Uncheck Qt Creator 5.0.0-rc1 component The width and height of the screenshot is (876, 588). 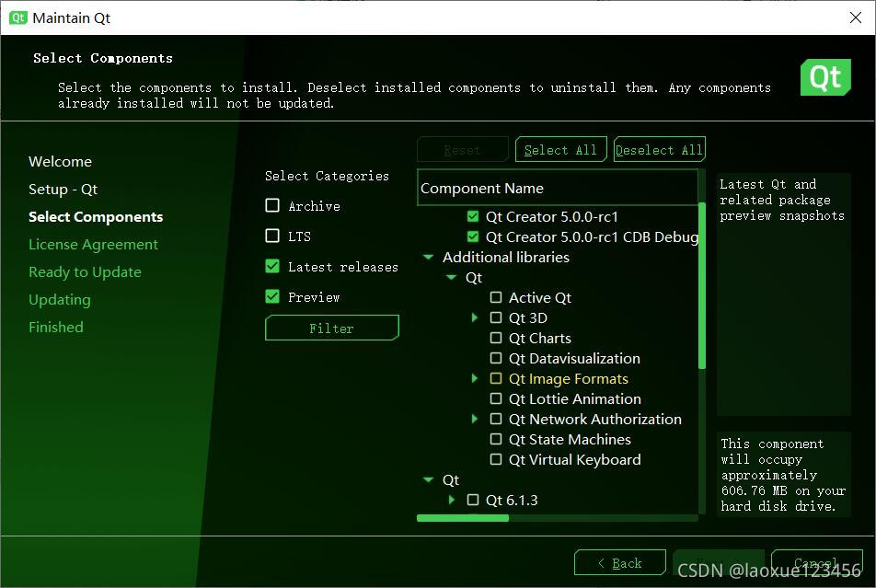coord(473,216)
